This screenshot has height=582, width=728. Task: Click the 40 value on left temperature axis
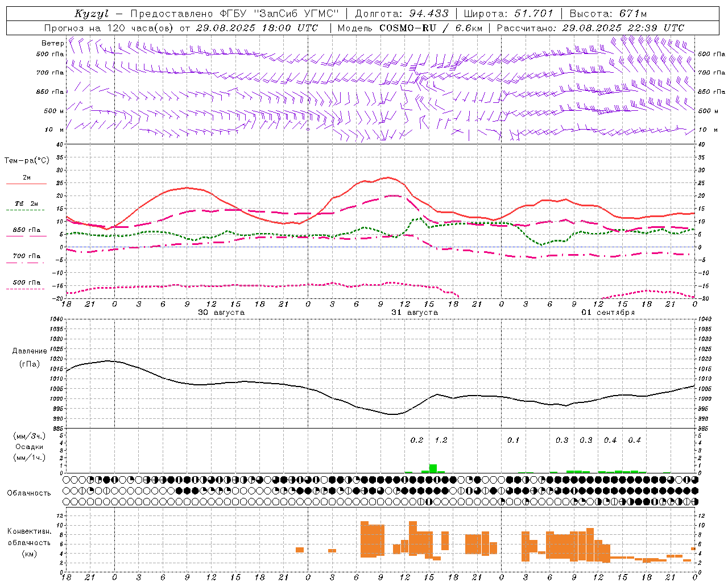pos(60,144)
